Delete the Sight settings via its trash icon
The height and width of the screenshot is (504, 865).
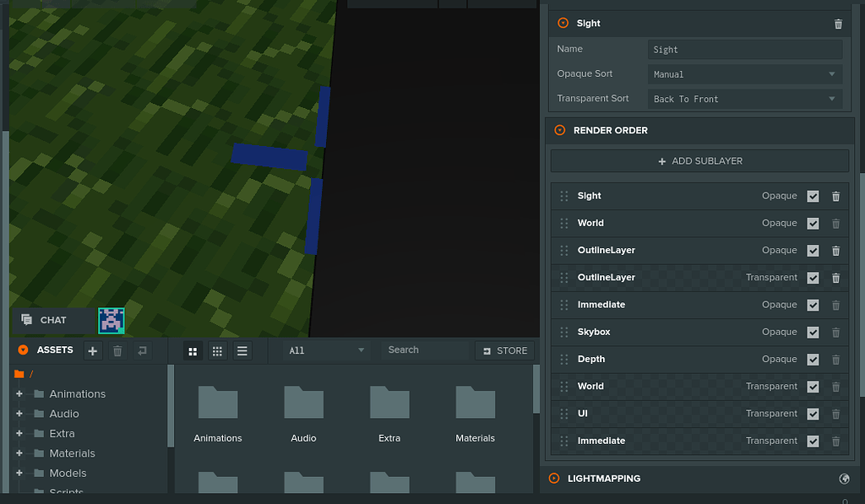[838, 24]
